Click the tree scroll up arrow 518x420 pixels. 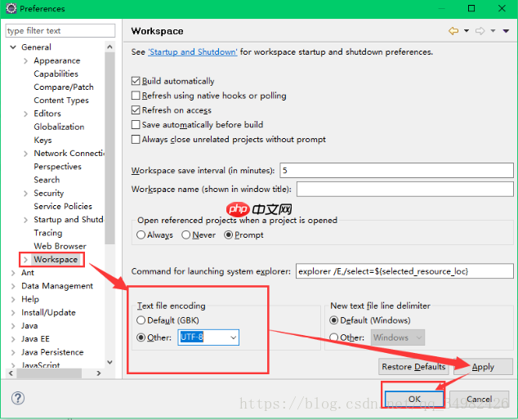pos(109,47)
